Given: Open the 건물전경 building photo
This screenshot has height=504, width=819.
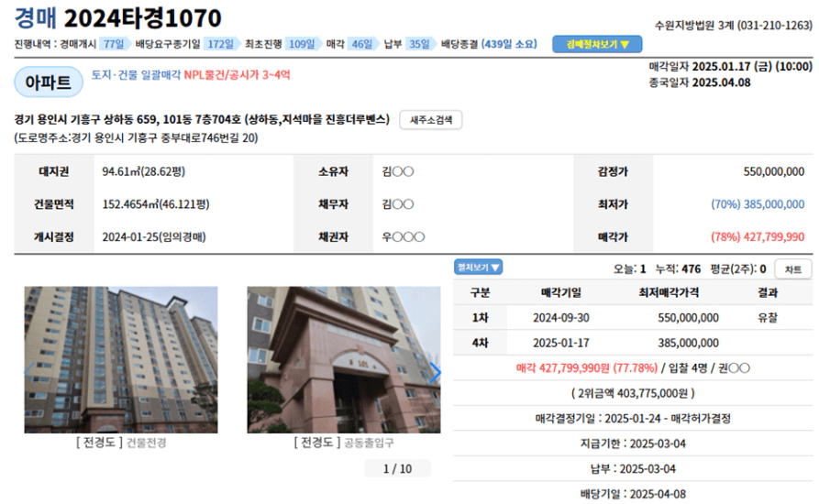Looking at the screenshot, I should pyautogui.click(x=121, y=359).
